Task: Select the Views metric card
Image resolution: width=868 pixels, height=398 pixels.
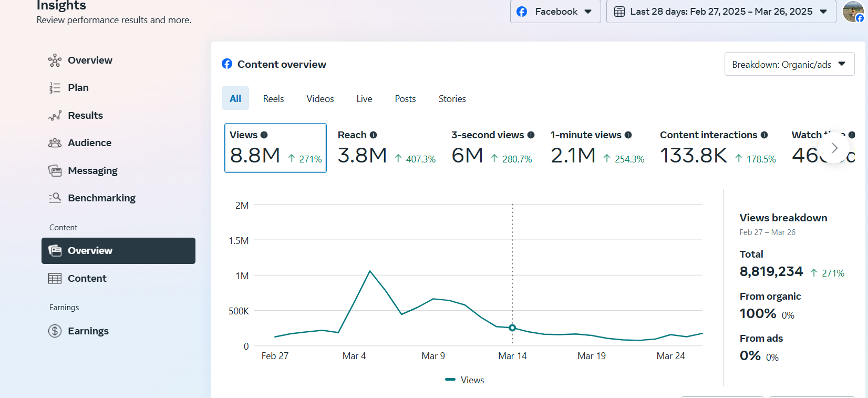Action: (x=275, y=148)
